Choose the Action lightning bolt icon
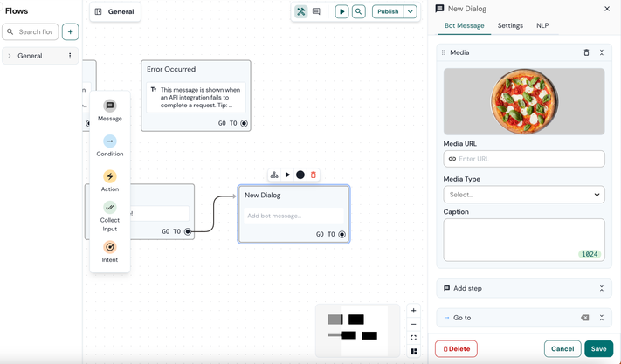 click(x=110, y=176)
